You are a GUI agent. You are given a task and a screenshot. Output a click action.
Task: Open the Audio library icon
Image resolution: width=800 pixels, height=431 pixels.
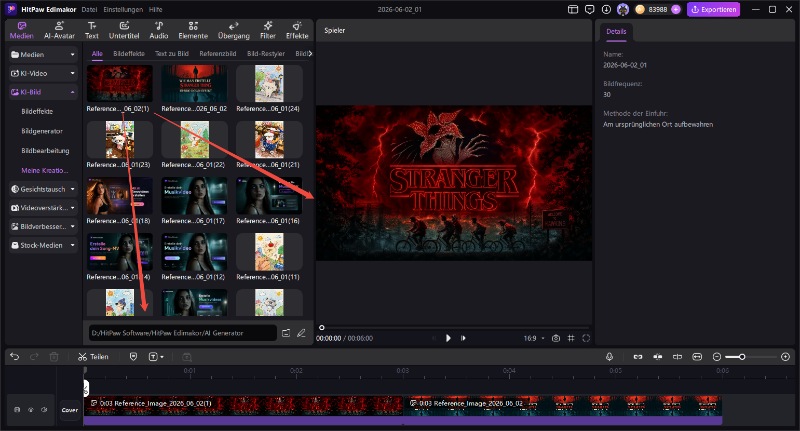159,30
